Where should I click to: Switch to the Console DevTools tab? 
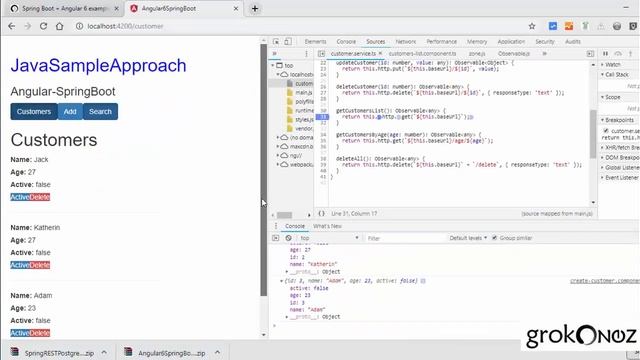[346, 42]
